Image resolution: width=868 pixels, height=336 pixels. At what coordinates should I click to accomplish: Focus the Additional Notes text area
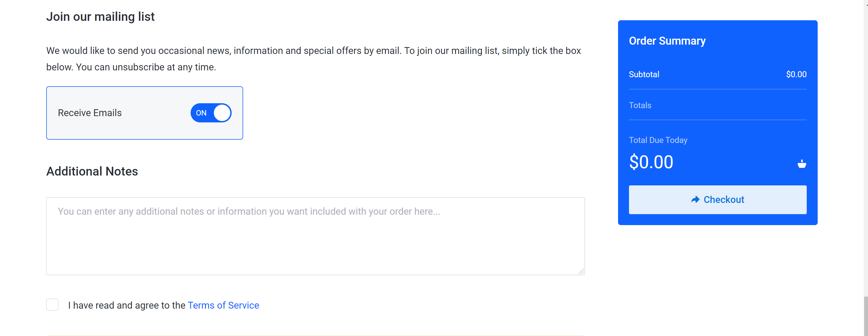315,236
